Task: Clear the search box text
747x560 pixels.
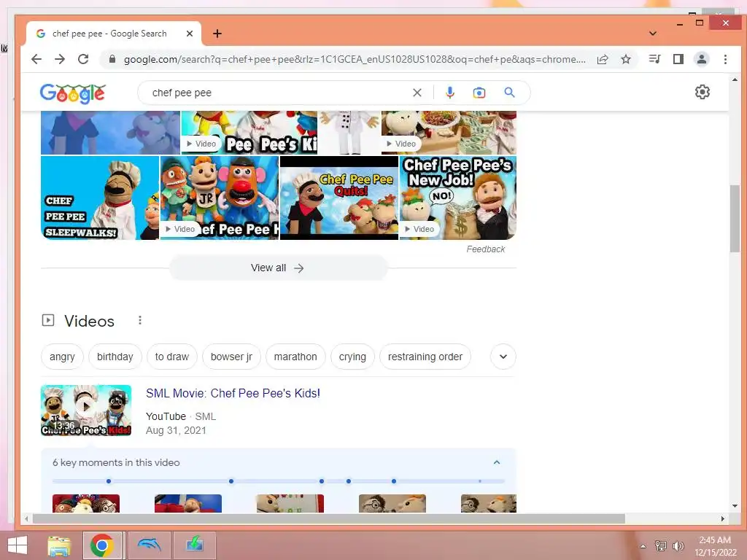Action: 417,93
